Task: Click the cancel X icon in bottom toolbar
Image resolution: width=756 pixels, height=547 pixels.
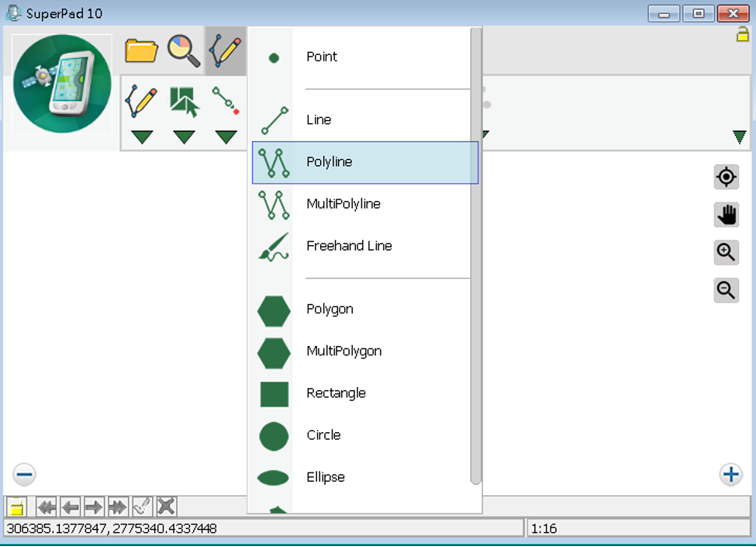Action: click(166, 507)
